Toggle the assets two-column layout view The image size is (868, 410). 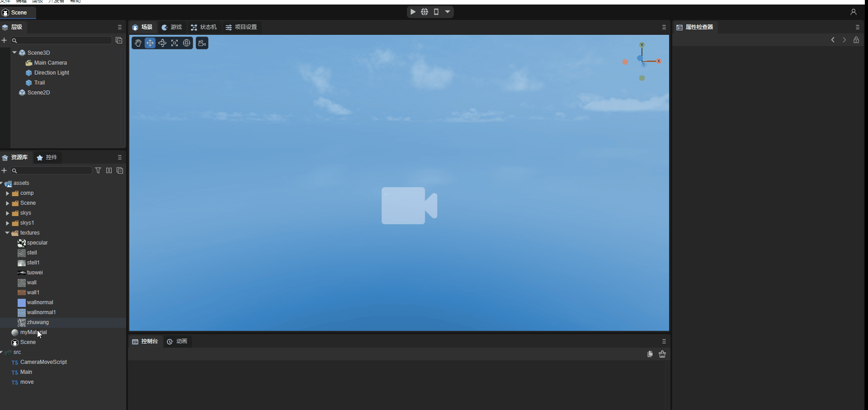coord(109,170)
